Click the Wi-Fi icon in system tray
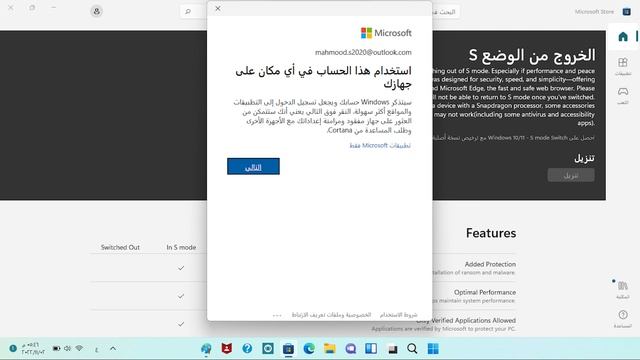 [x=79, y=348]
